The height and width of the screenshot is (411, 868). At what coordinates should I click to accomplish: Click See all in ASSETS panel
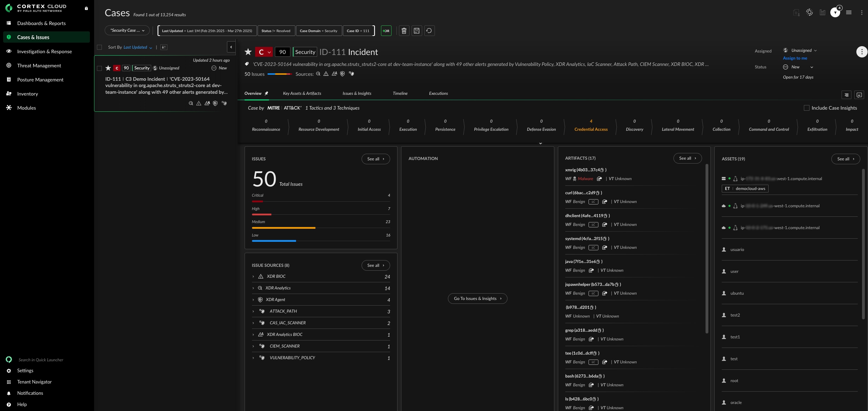tap(846, 159)
